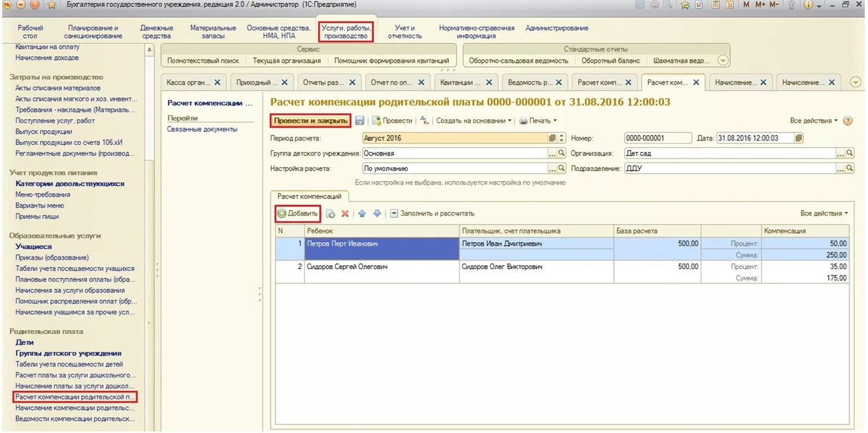Click the Дт/Кт postings icon
Screen dimensions: 868x433
pos(425,120)
